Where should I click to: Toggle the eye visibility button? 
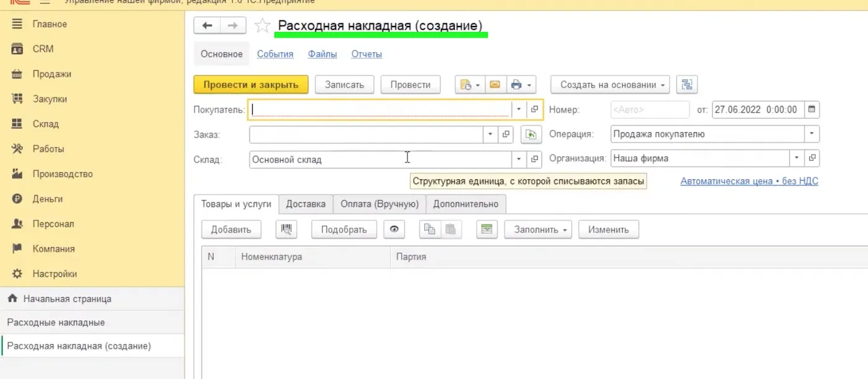tap(394, 229)
